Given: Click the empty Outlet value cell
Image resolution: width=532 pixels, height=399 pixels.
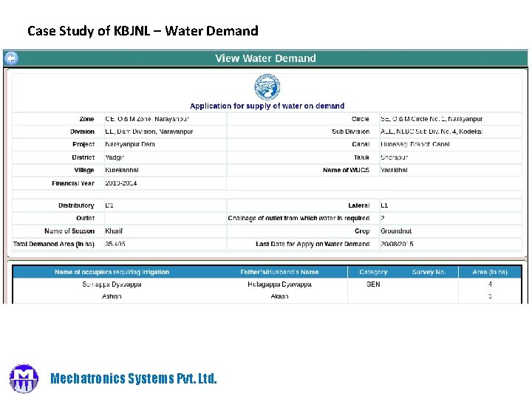Looking at the screenshot, I should coord(166,218).
